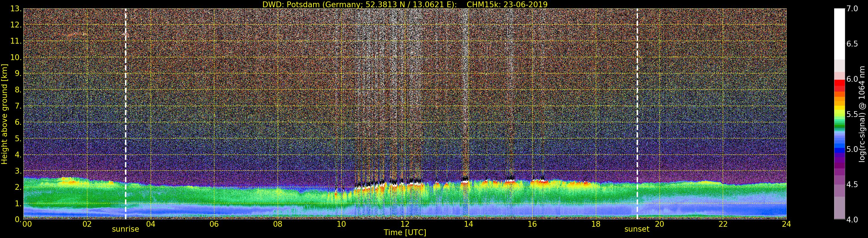
Task: Click the '1.' height tick label
Action: coord(18,203)
